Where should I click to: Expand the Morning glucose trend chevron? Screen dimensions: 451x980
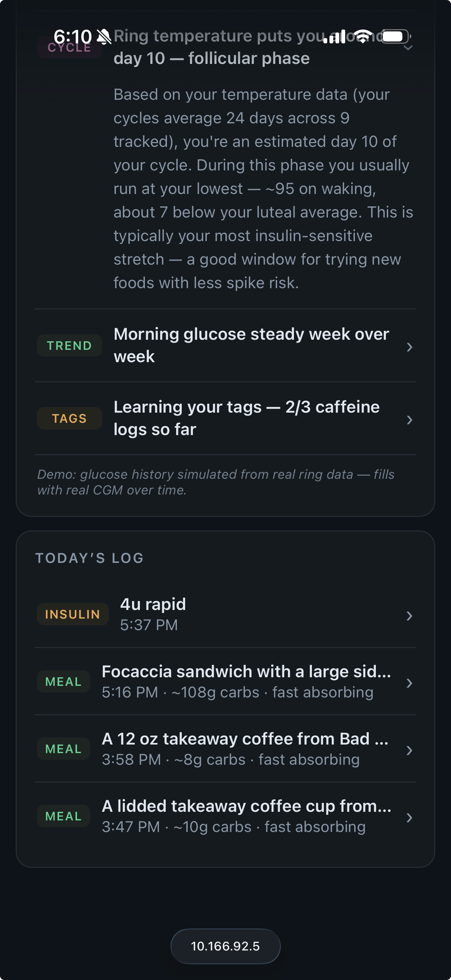[x=409, y=346]
